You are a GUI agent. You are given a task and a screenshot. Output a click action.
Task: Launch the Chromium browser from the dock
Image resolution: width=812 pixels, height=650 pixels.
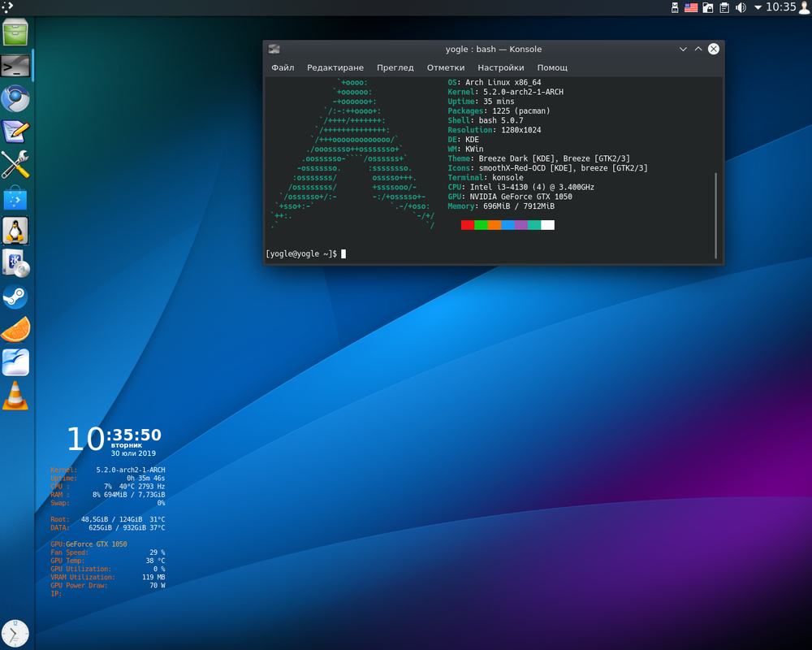coord(15,99)
